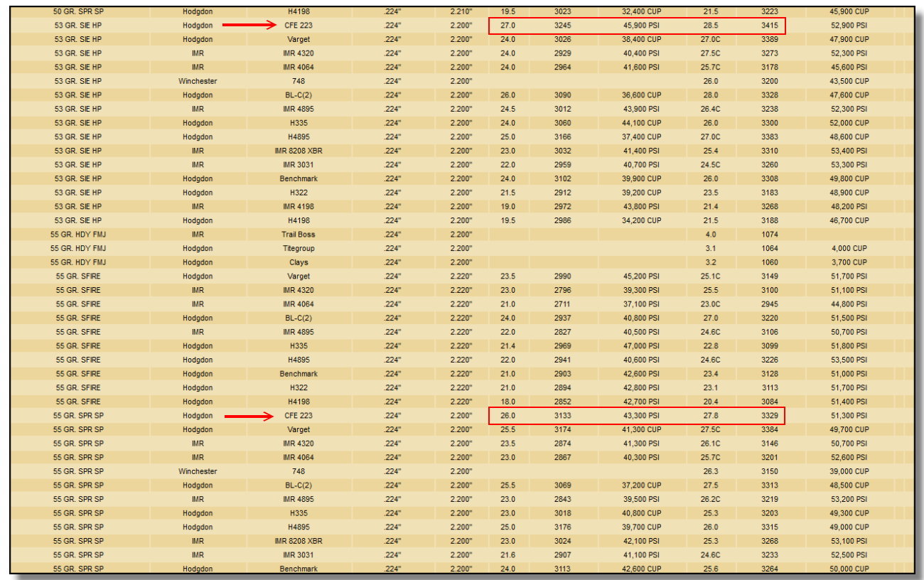Select the Trail Boss powder cell
Screen dimensions: 924x580
pos(298,235)
